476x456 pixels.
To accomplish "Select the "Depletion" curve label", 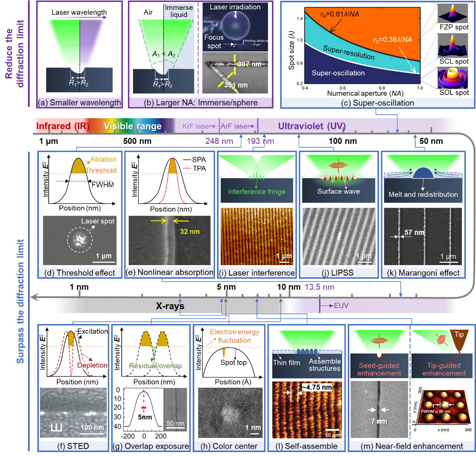I will 92,365.
